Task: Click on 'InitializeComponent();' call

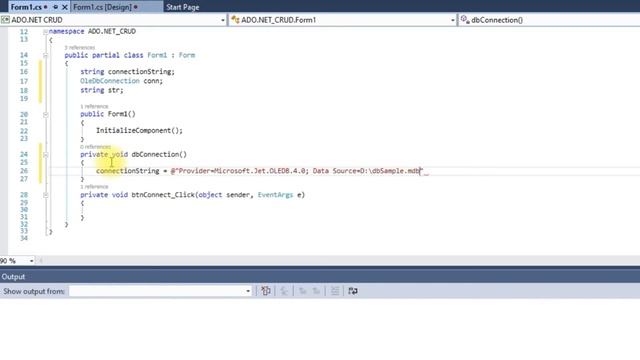Action: click(x=139, y=131)
